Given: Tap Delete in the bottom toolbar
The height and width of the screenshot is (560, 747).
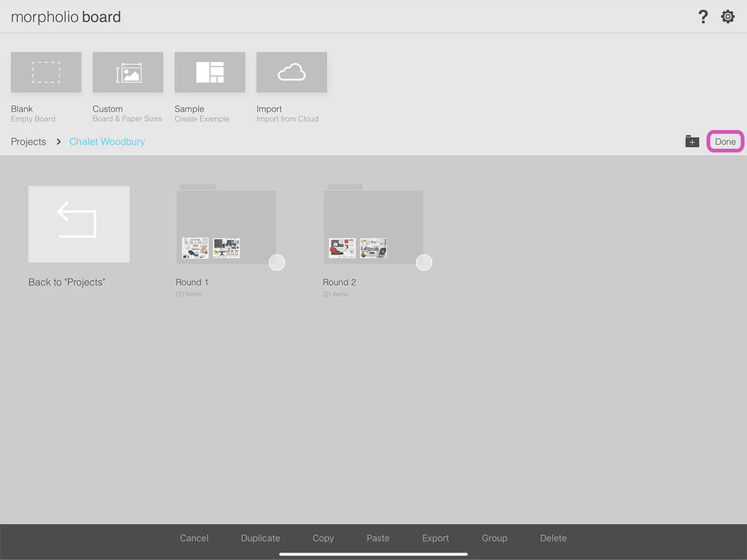Looking at the screenshot, I should [553, 538].
